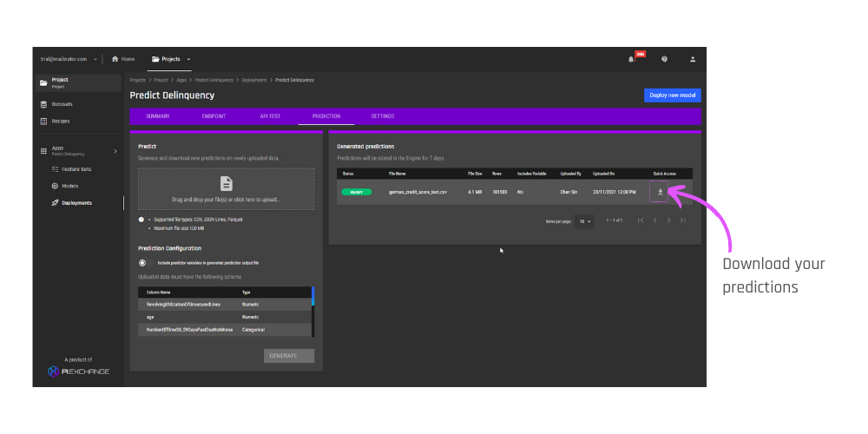Toggle include predictor variables switch

click(x=145, y=263)
